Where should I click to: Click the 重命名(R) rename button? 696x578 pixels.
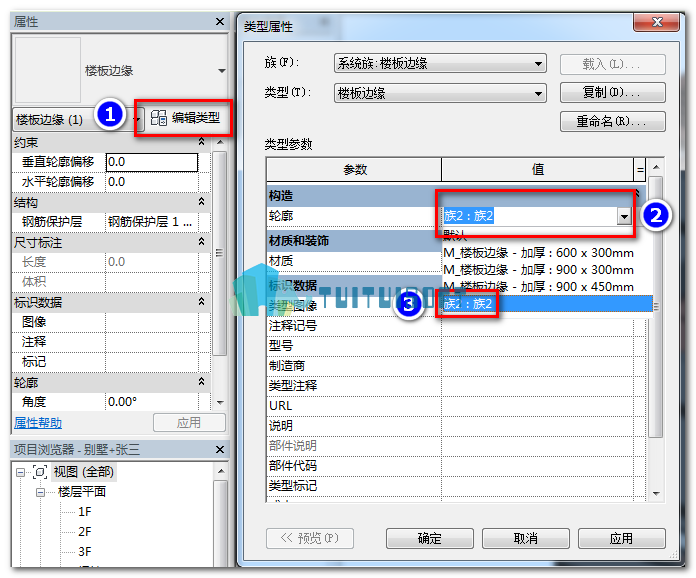613,121
